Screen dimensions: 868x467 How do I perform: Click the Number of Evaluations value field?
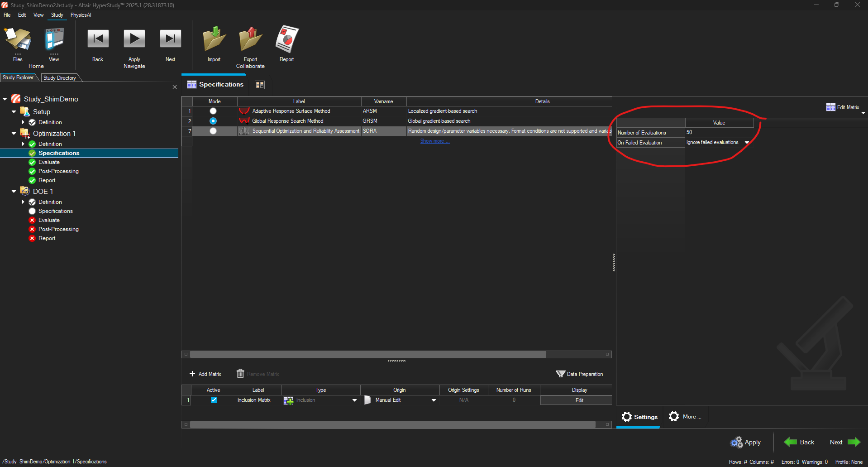[x=719, y=132]
